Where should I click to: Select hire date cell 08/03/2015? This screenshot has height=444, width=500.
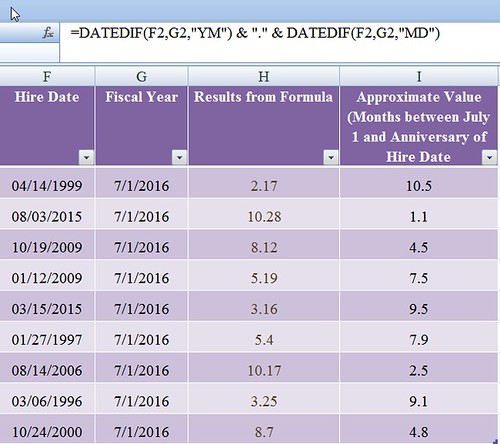click(47, 214)
